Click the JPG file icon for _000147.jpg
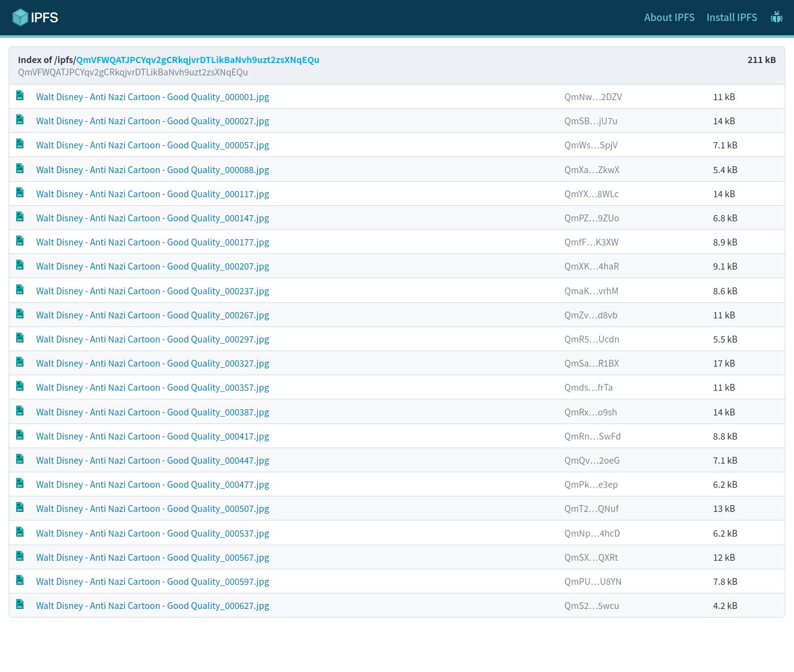The height and width of the screenshot is (672, 794). pos(20,217)
